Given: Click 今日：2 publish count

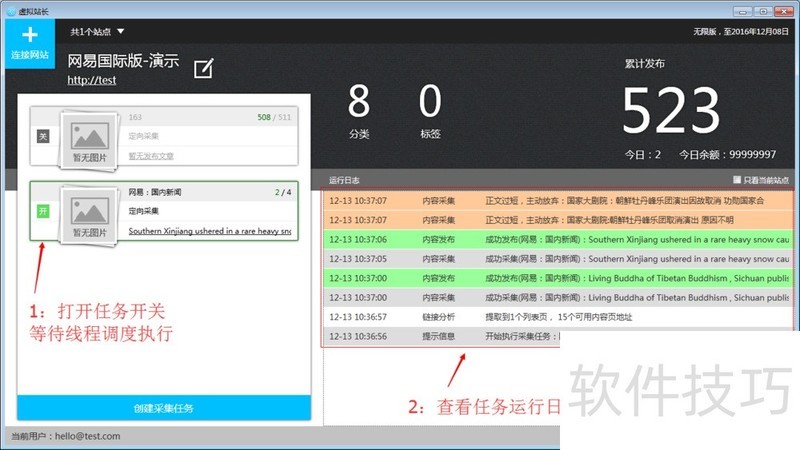Looking at the screenshot, I should tap(643, 155).
